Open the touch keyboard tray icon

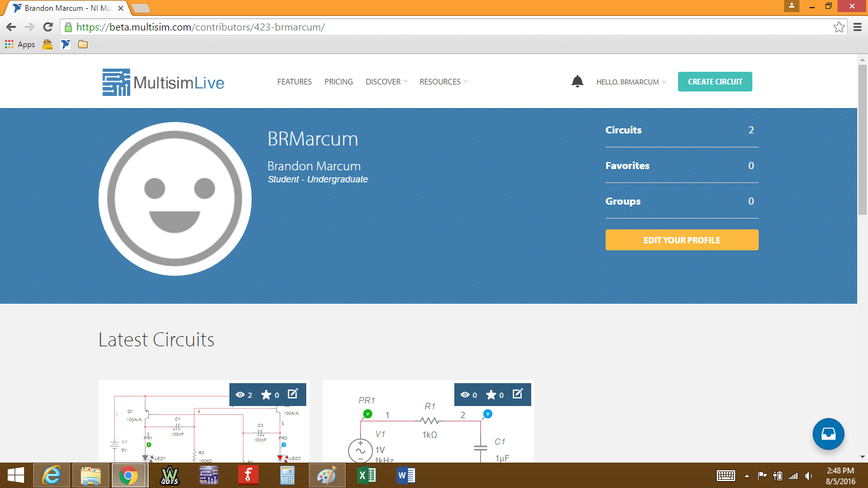pyautogui.click(x=726, y=475)
